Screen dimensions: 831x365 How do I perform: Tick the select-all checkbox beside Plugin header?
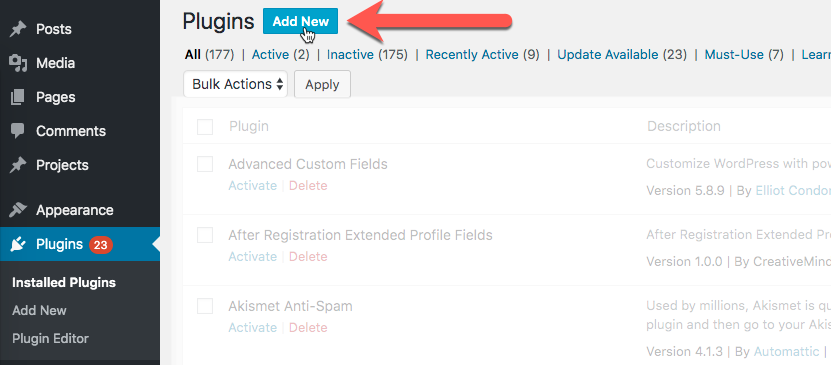pyautogui.click(x=205, y=127)
